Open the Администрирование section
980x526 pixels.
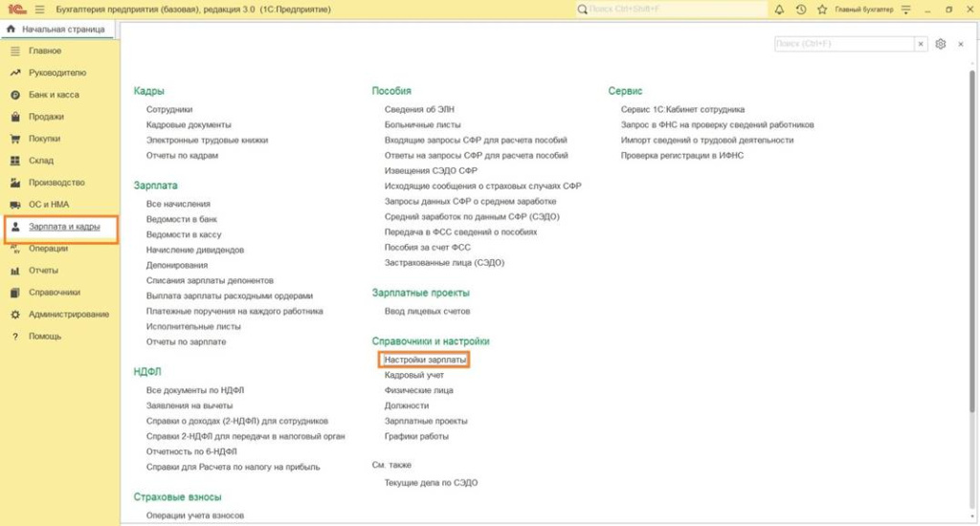point(69,315)
